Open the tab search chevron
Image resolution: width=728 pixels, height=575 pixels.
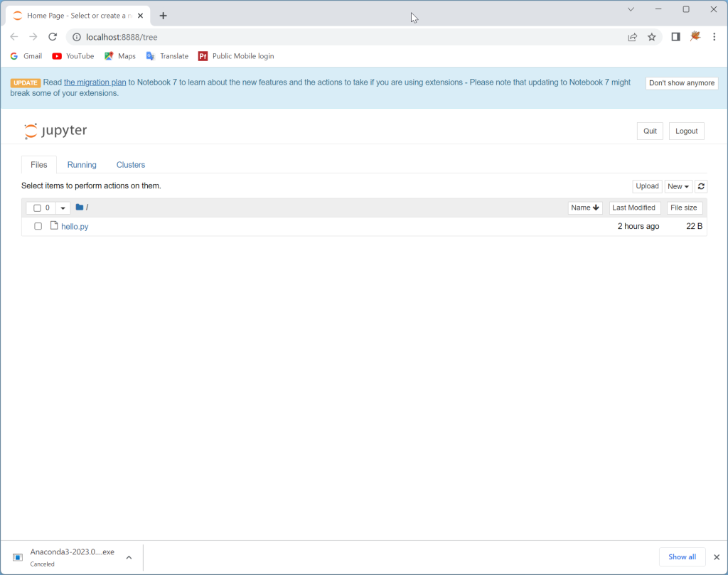pos(631,9)
